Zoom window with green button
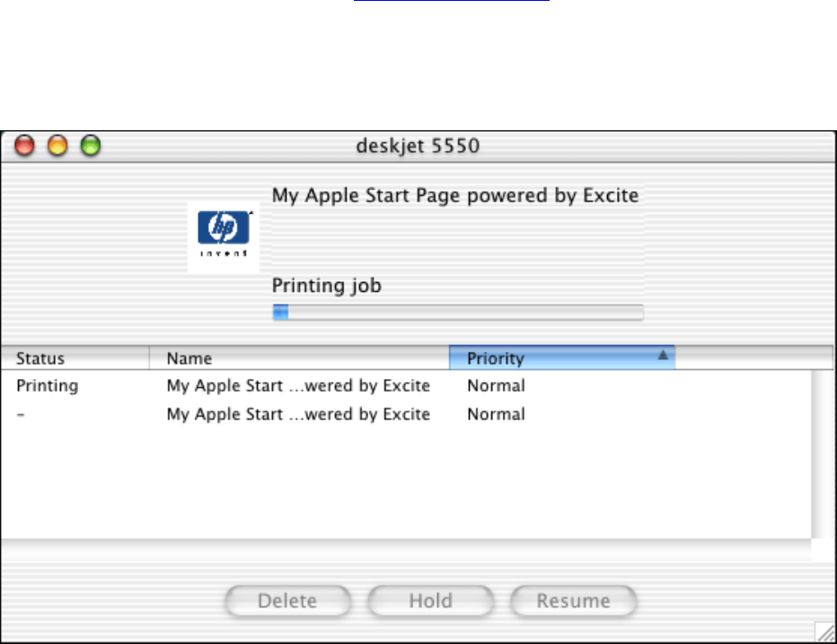The image size is (837, 644). click(x=91, y=146)
